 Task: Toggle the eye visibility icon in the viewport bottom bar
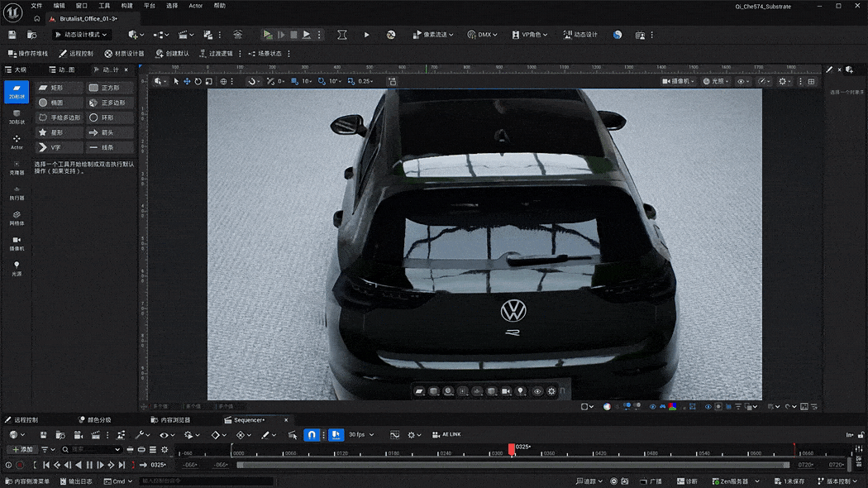(537, 391)
